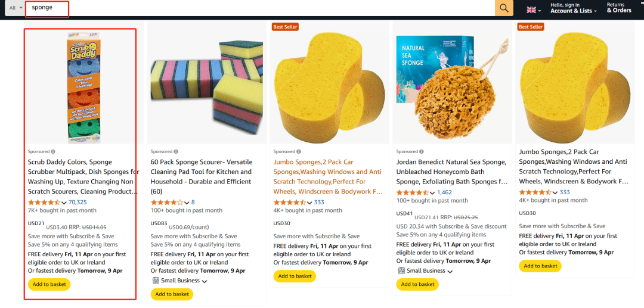Click sponsored info icon on Natural Sea Sponge
The height and width of the screenshot is (308, 644).
pyautogui.click(x=422, y=152)
